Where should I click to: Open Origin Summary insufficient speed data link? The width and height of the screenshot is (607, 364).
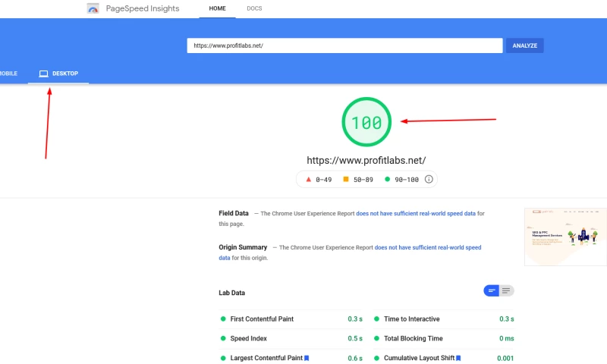coord(428,247)
